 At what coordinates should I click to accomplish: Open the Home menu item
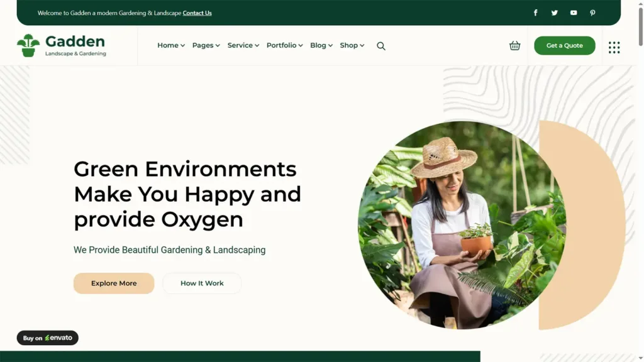tap(168, 45)
